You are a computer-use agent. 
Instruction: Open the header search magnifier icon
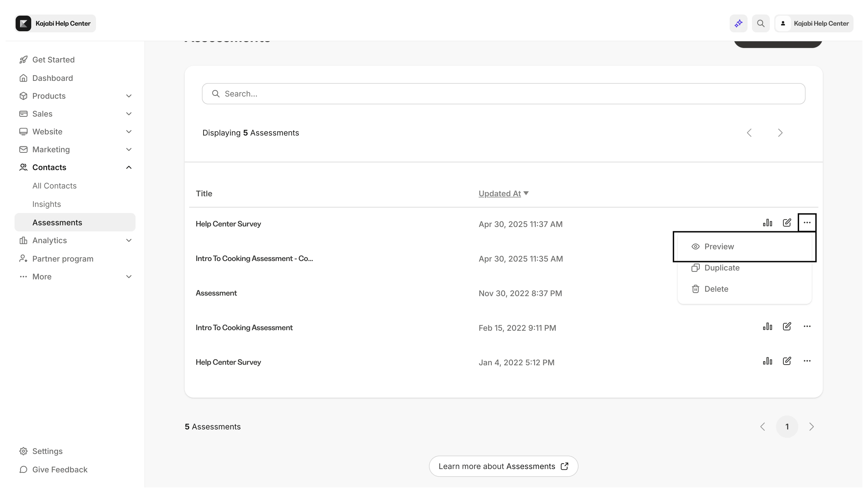pos(761,23)
